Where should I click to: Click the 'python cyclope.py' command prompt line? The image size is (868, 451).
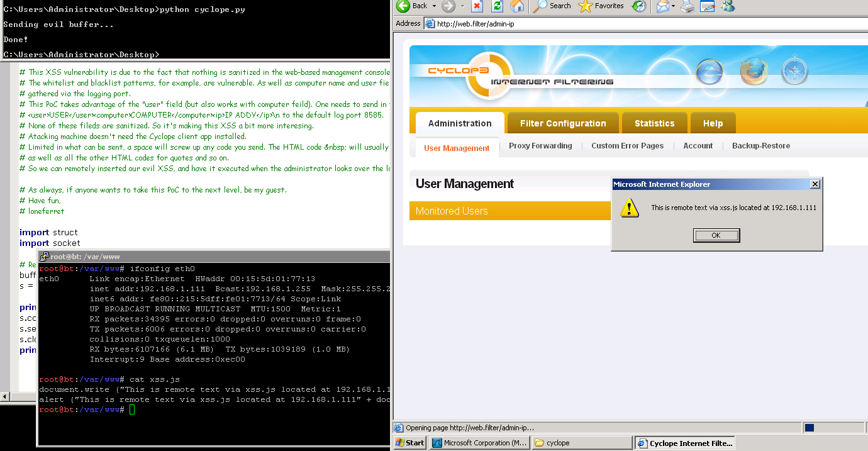[124, 9]
